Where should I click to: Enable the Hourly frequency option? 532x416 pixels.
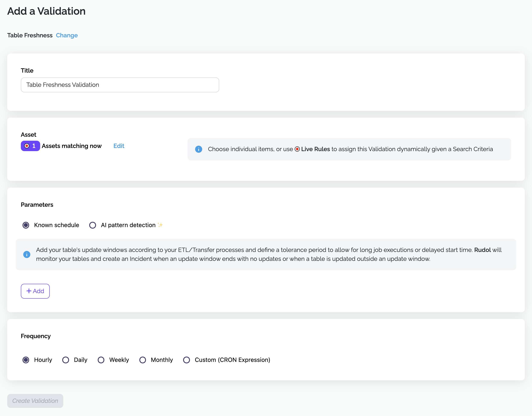coord(25,360)
